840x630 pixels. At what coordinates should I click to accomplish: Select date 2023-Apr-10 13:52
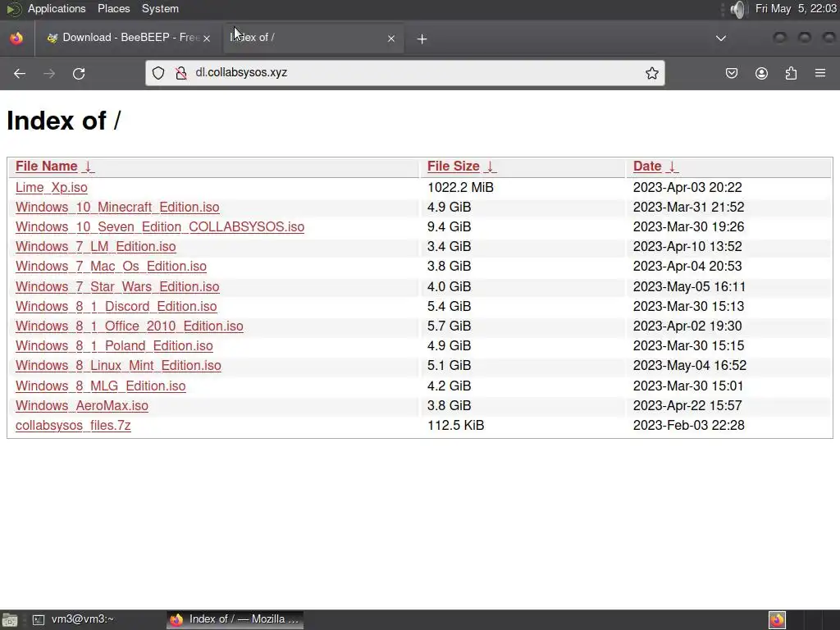point(687,246)
